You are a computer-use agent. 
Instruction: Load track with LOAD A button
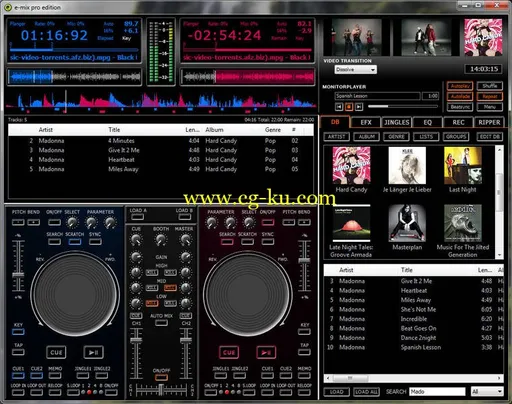pyautogui.click(x=137, y=217)
